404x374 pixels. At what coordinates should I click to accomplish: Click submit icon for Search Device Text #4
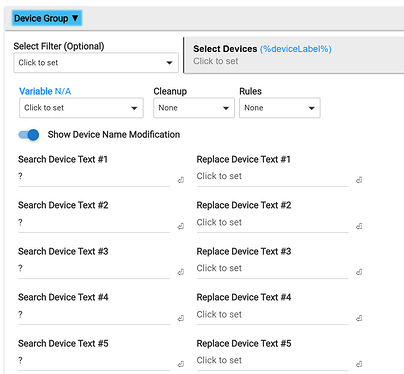click(x=181, y=318)
